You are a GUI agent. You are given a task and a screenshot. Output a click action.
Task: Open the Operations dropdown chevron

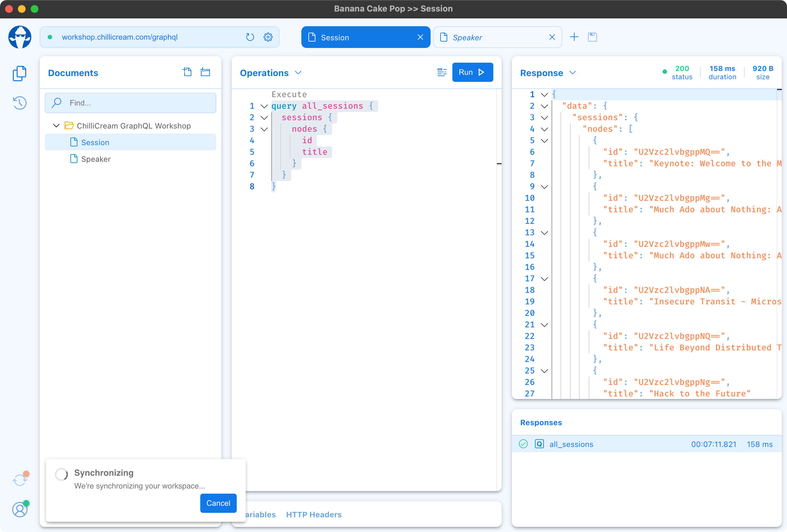298,73
